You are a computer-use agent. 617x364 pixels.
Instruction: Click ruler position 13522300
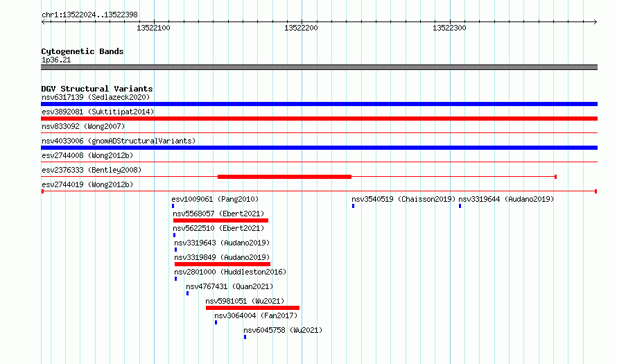point(449,28)
